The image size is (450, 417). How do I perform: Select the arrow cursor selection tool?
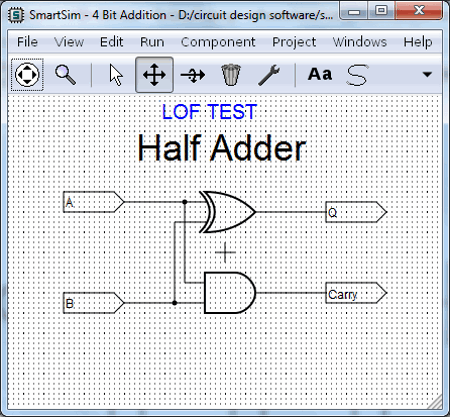(x=116, y=75)
